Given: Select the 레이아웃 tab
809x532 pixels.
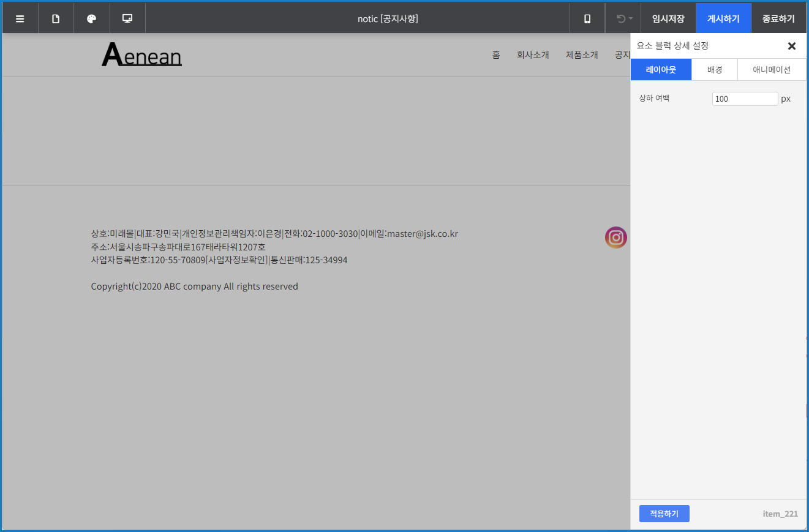Looking at the screenshot, I should click(661, 70).
